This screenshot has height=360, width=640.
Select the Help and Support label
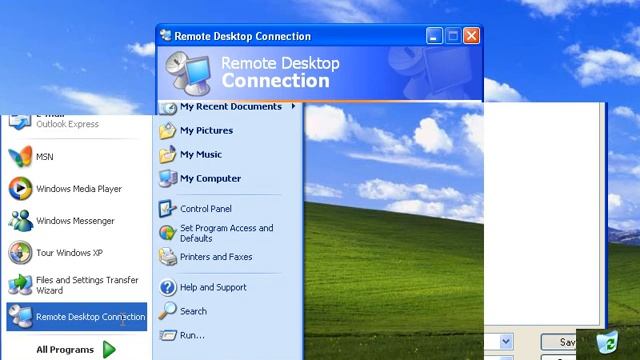(x=213, y=287)
